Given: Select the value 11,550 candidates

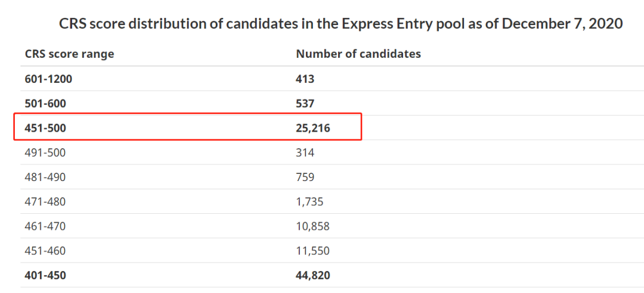Looking at the screenshot, I should [312, 251].
